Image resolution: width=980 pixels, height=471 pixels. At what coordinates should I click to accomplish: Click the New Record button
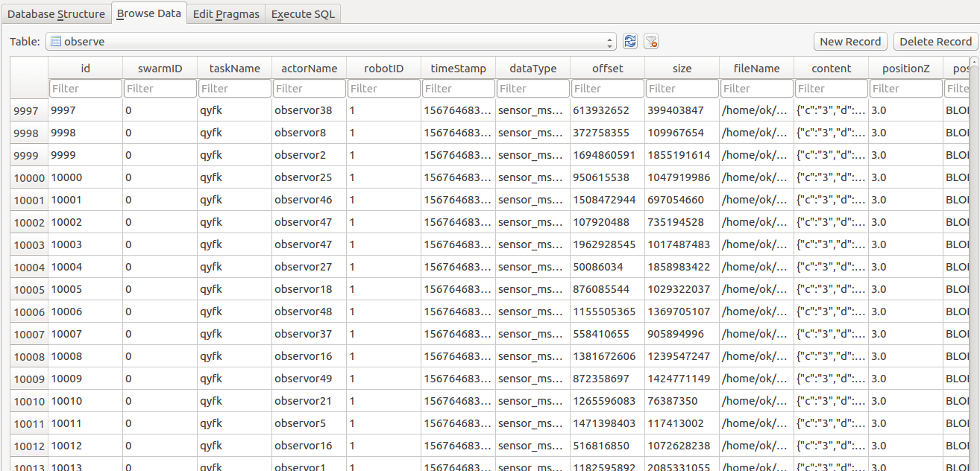[x=849, y=41]
